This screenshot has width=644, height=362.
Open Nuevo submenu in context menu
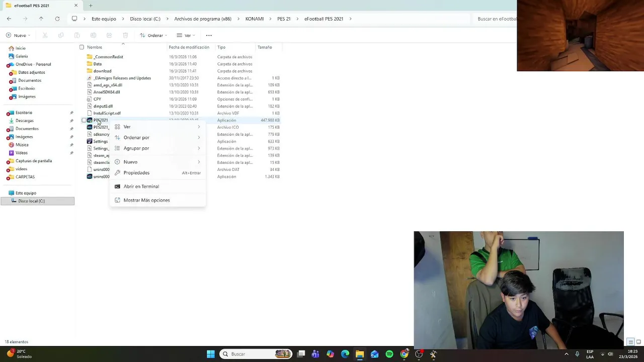pos(157,162)
